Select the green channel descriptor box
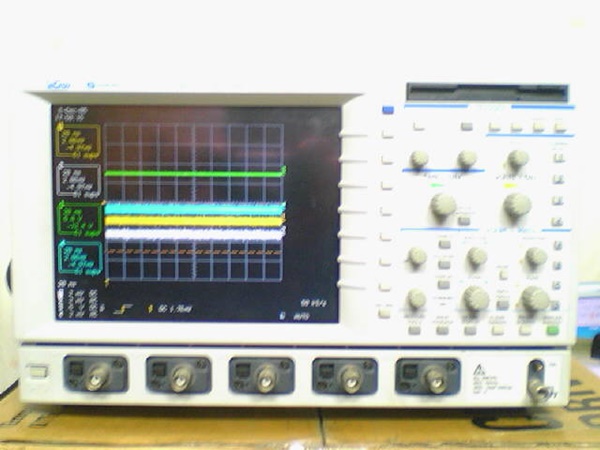 pos(79,219)
